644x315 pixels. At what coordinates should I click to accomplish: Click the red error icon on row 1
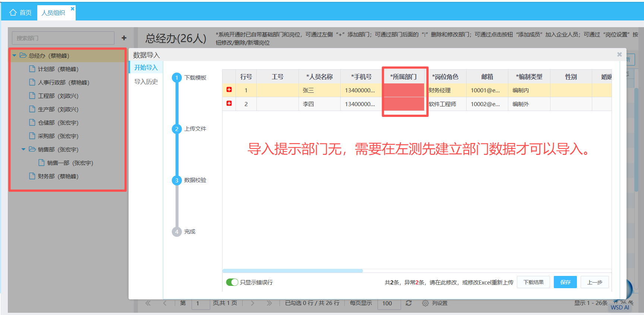coord(229,90)
